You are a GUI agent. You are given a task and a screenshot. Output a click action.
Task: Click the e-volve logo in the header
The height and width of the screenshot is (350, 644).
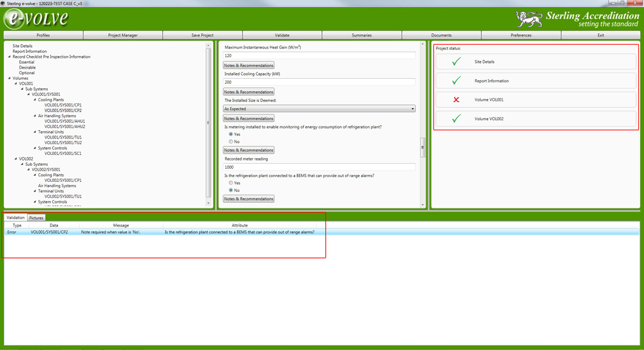coord(36,19)
